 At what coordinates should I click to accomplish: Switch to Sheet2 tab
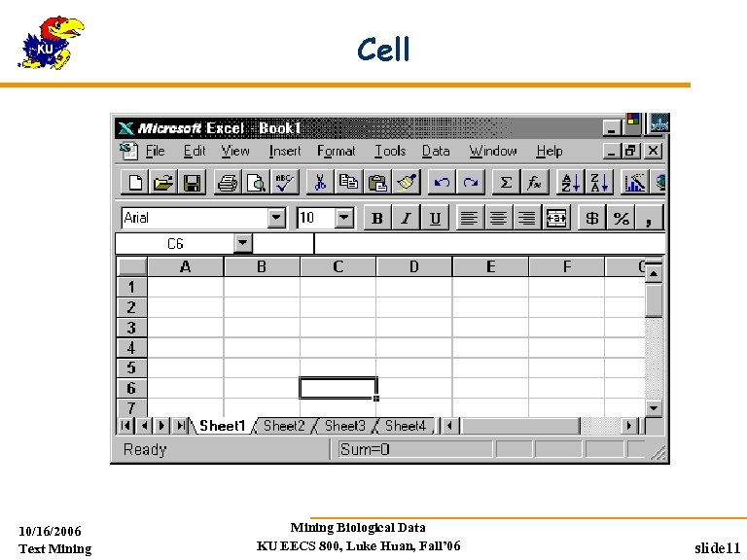click(x=284, y=425)
